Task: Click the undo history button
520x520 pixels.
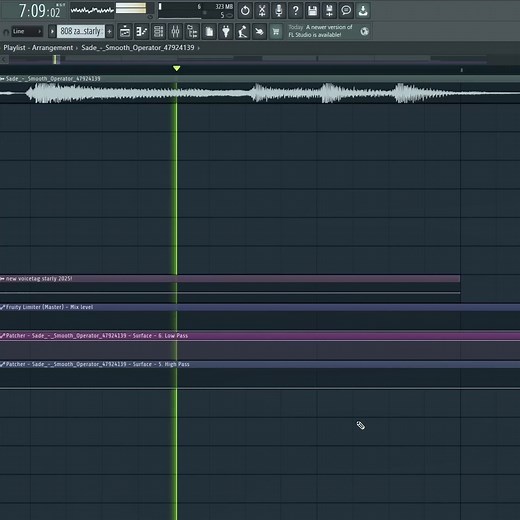Action: 245,11
